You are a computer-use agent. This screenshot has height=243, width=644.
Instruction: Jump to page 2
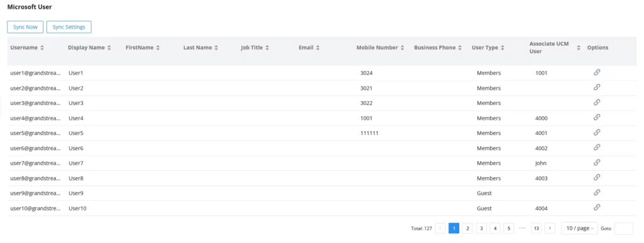[x=467, y=229]
